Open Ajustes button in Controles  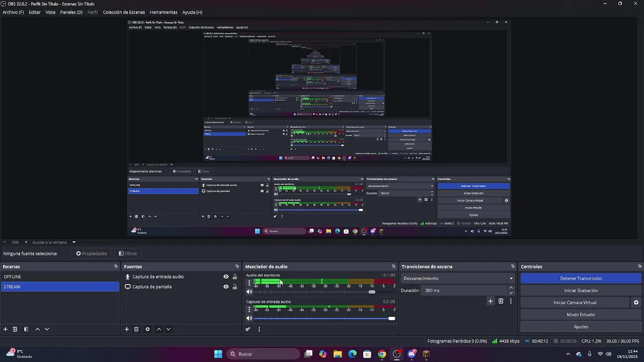pos(581,327)
